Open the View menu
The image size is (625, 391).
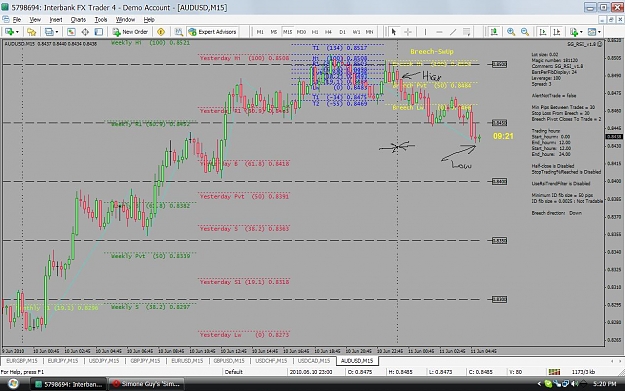(x=35, y=20)
